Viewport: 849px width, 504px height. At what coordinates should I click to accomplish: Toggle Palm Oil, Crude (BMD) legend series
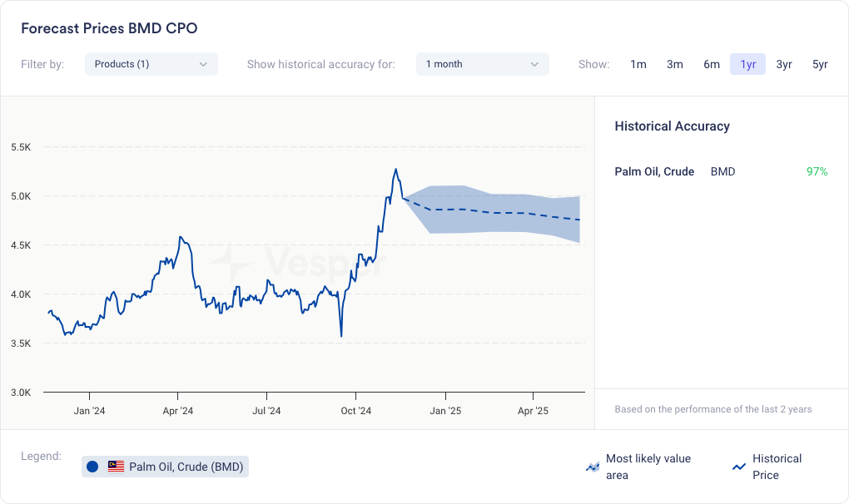(x=186, y=467)
